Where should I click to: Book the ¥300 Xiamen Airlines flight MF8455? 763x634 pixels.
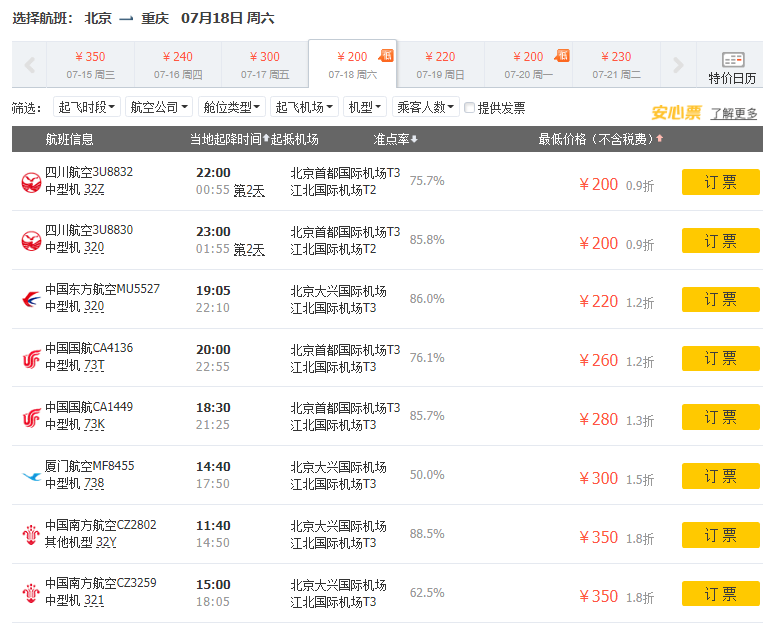(720, 476)
